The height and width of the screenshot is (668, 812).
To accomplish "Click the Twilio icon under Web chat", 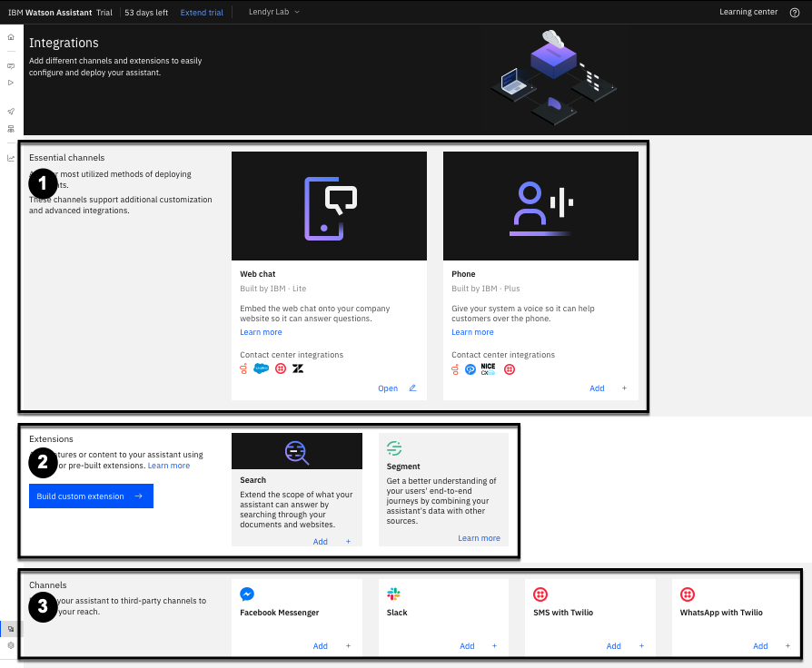I will coord(281,368).
